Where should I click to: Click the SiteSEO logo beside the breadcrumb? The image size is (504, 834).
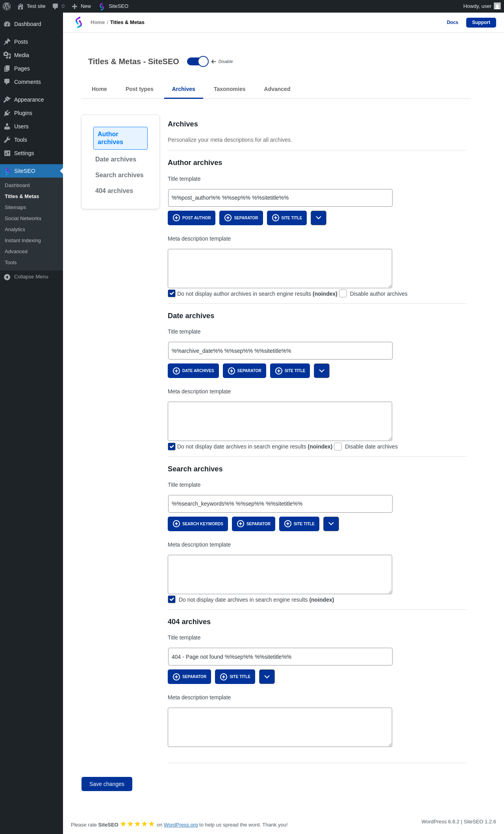coord(79,22)
